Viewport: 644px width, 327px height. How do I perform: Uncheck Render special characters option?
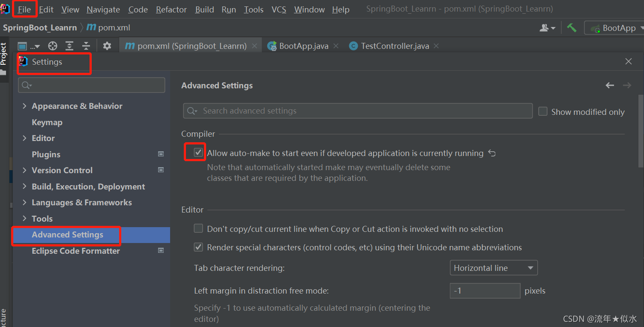(x=198, y=247)
